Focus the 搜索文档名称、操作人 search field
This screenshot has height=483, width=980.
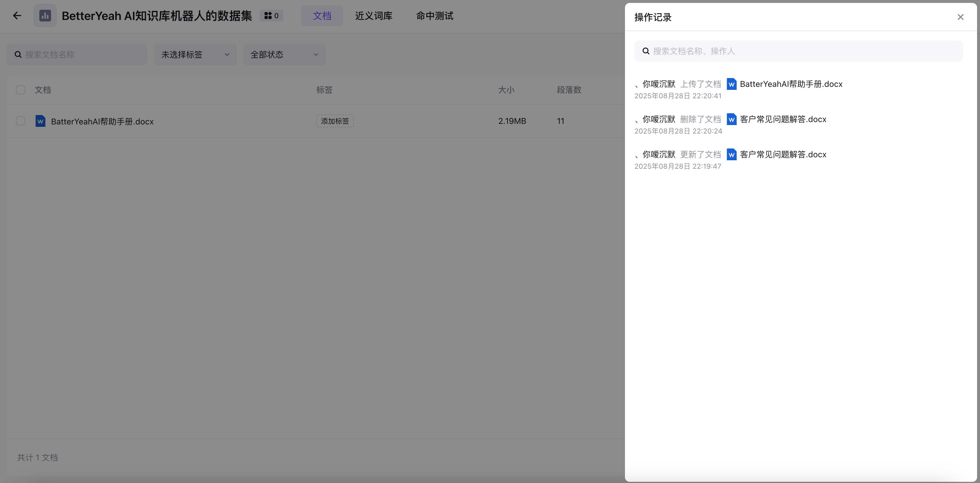point(798,51)
